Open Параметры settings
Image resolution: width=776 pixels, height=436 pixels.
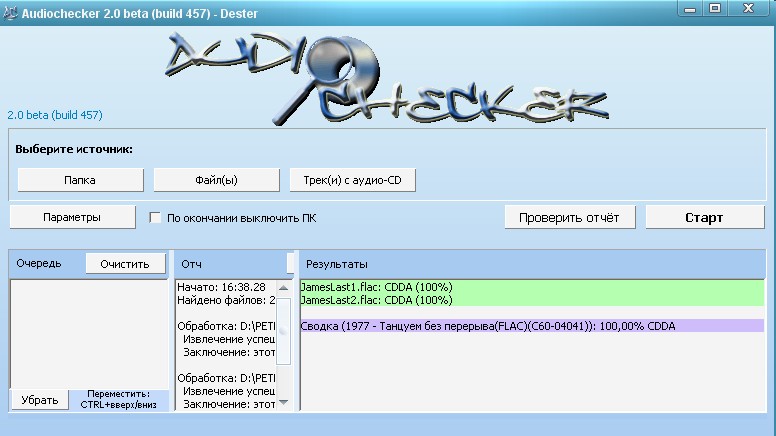(x=72, y=217)
